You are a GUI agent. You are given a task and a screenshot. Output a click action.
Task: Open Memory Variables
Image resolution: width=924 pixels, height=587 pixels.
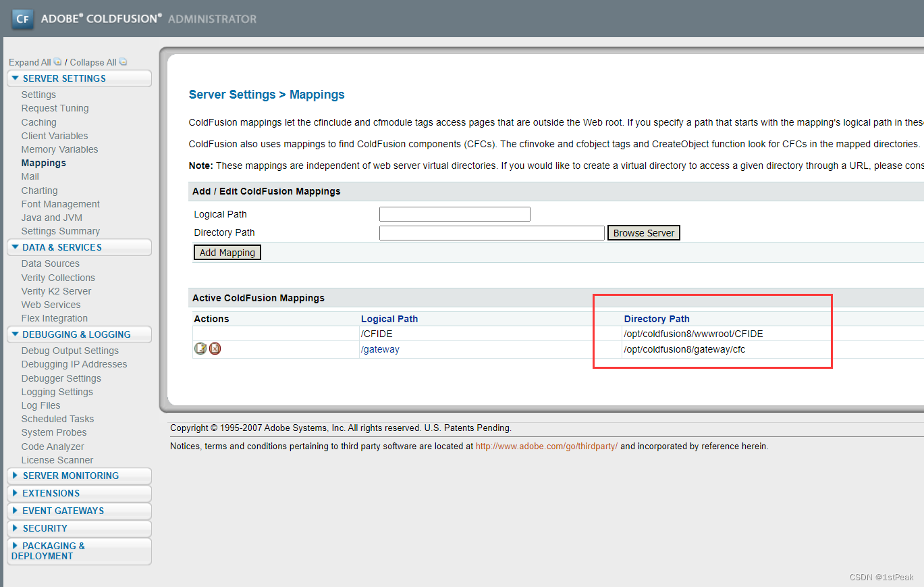pos(59,149)
